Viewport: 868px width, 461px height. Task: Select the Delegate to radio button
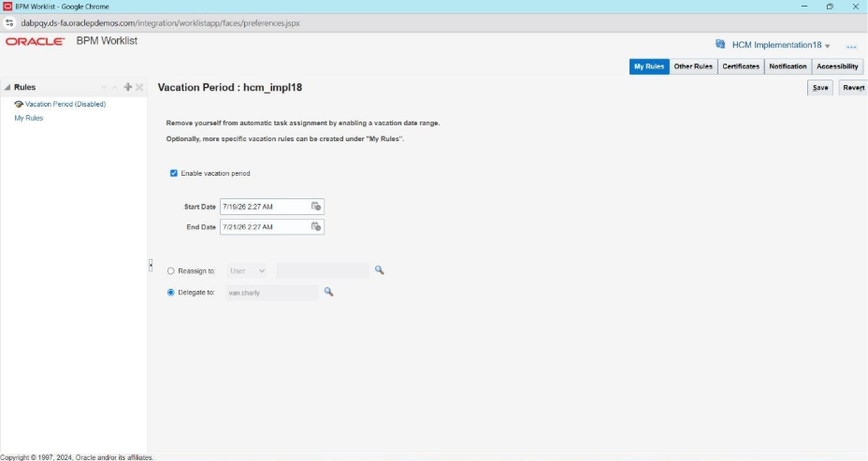170,292
